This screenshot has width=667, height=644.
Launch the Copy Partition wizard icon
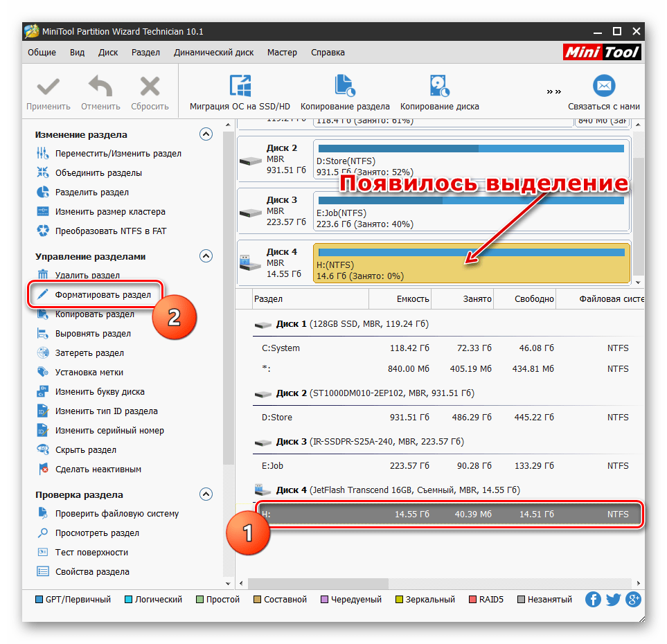pos(344,87)
